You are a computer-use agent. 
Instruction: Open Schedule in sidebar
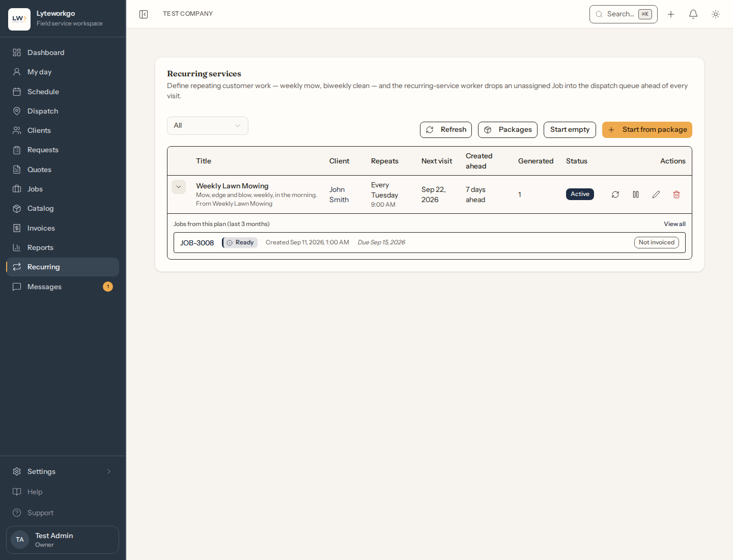(x=63, y=92)
